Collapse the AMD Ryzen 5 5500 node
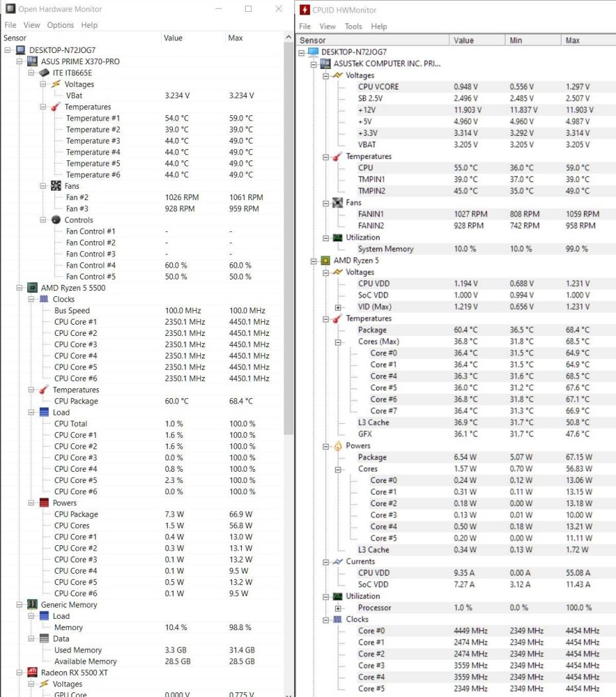616x697 pixels. click(20, 288)
